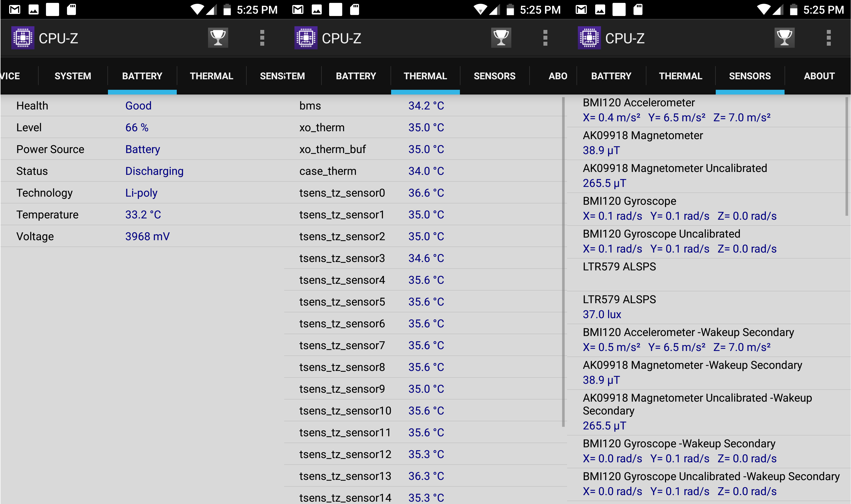Click 'BMI120 Gyroscope Uncalibrated' heading
The height and width of the screenshot is (504, 851).
pyautogui.click(x=661, y=234)
